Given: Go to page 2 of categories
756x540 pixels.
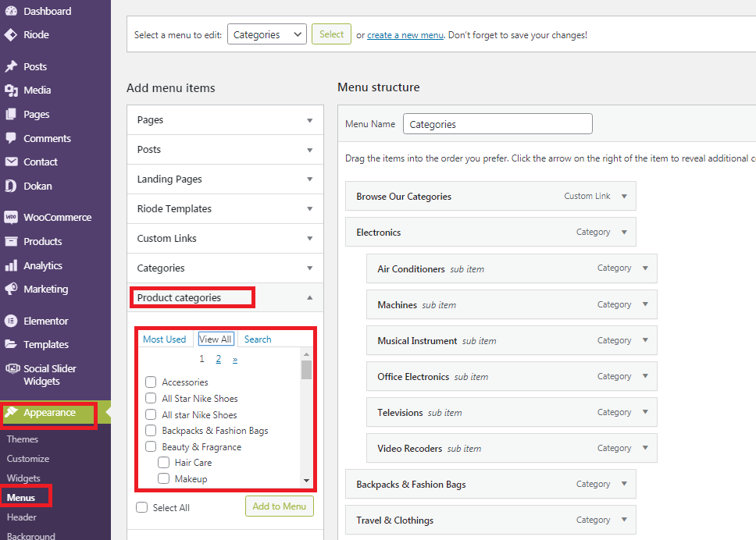Looking at the screenshot, I should 219,359.
